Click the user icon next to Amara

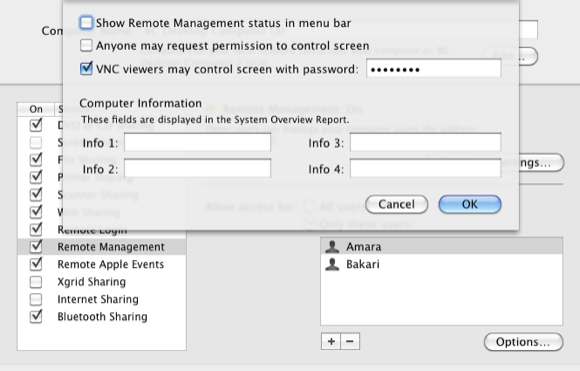(x=332, y=246)
